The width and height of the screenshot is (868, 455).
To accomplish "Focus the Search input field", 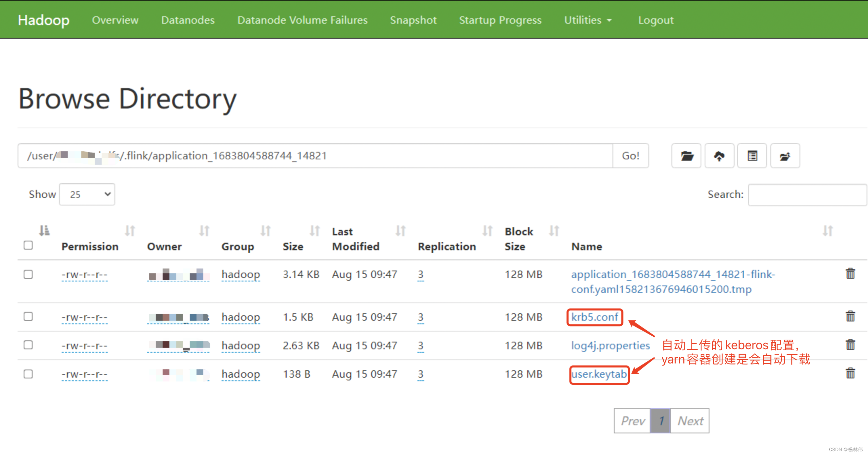I will [807, 195].
